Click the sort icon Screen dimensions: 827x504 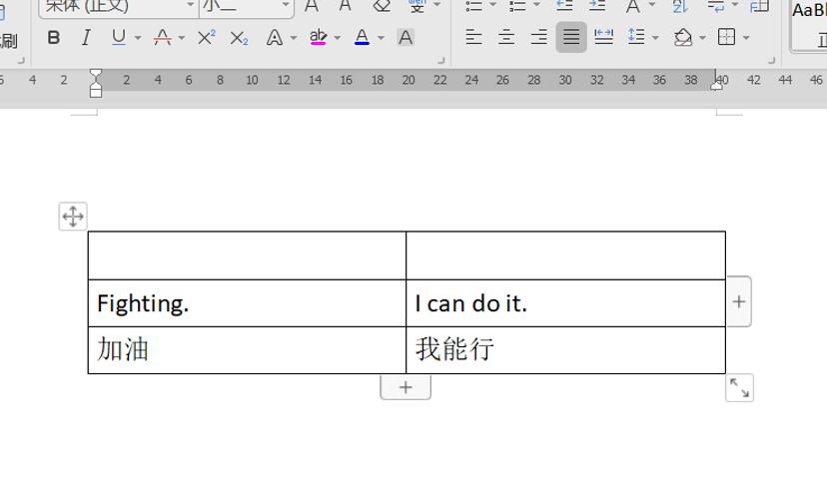click(x=680, y=6)
